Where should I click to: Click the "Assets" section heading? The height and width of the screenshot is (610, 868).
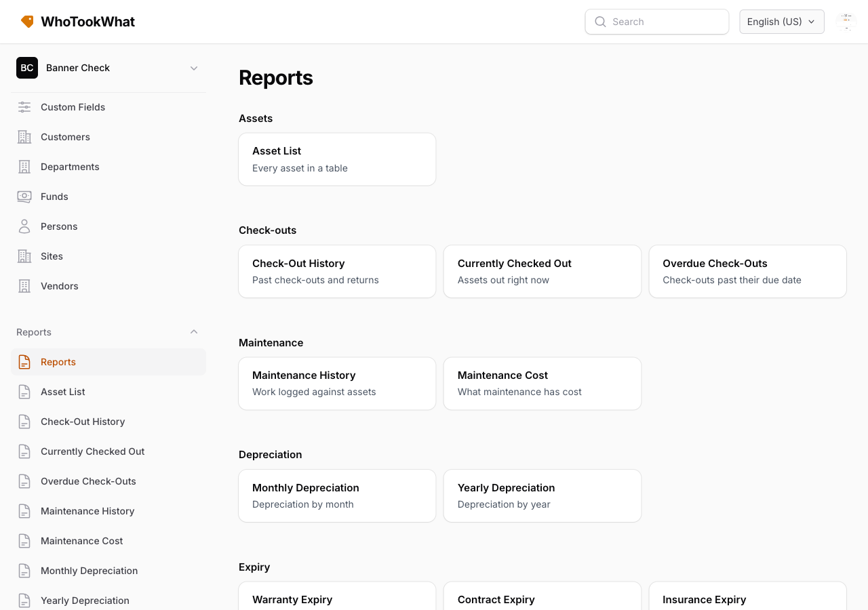[256, 119]
